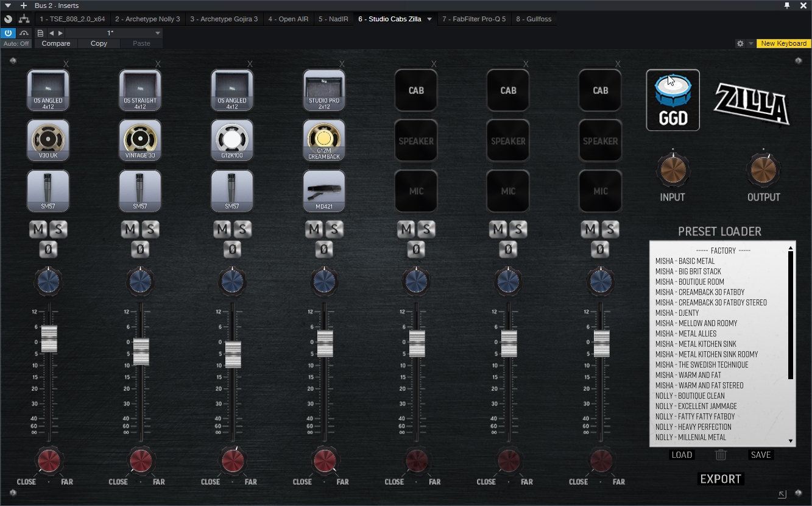Click the Compare button

(x=56, y=43)
